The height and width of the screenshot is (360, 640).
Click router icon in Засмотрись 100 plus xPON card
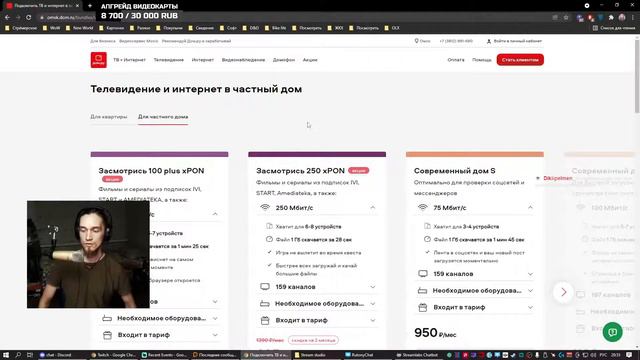107,318
